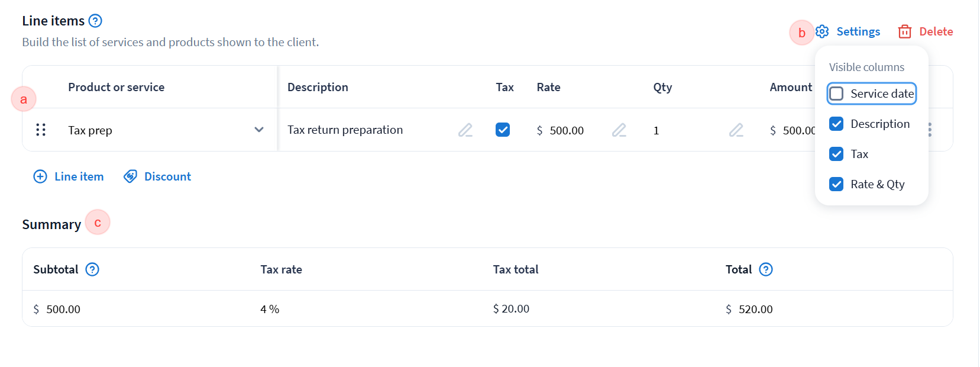
Task: Open the three-dot menu on the line item row
Action: point(930,130)
